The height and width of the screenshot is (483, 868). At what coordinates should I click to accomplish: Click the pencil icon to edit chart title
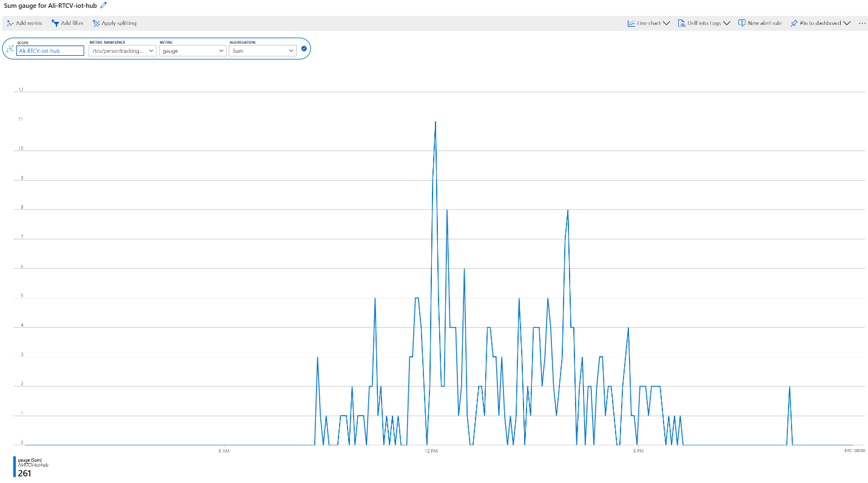coord(103,5)
